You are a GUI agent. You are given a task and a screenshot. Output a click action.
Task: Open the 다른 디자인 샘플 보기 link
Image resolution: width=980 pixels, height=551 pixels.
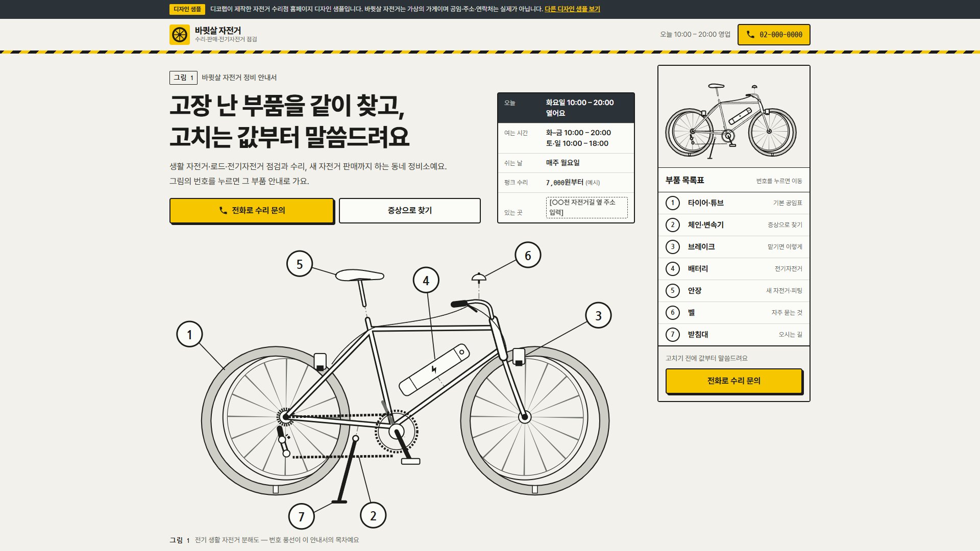coord(572,9)
